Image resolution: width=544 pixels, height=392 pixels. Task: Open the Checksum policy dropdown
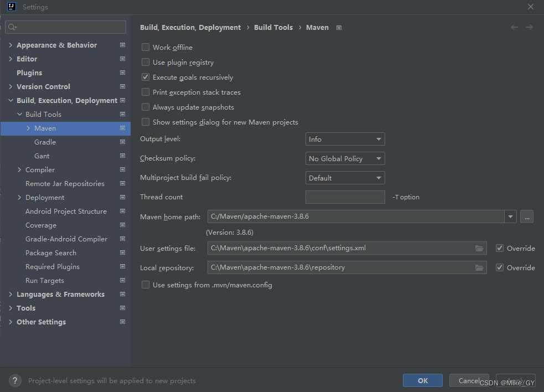345,159
